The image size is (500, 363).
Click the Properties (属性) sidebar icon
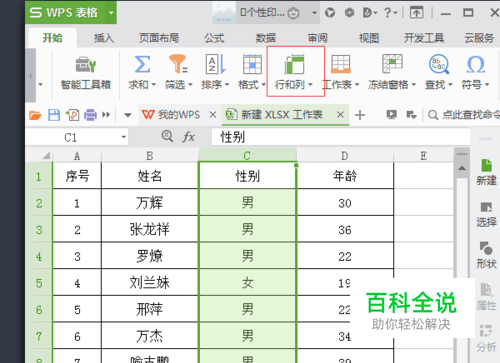(486, 296)
